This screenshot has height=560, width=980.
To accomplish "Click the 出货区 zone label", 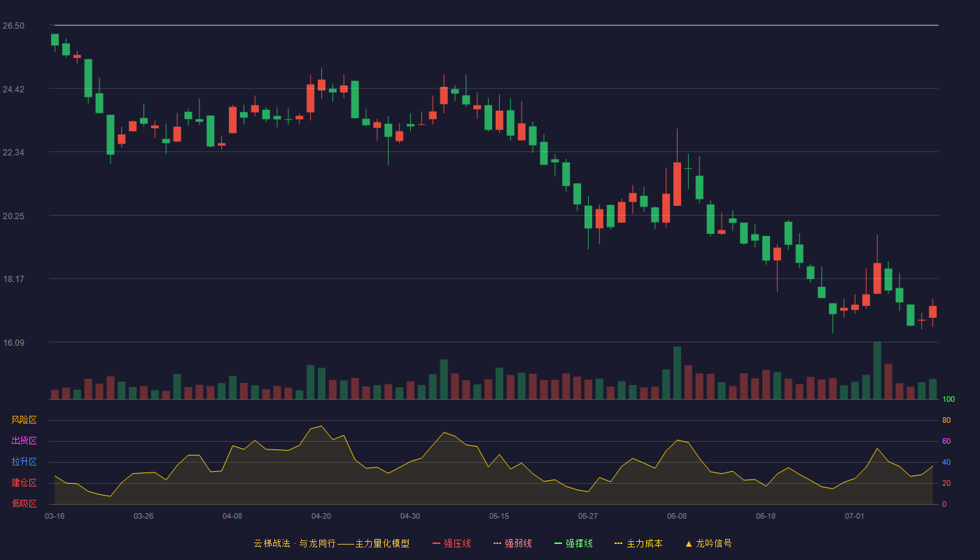I will tap(24, 441).
